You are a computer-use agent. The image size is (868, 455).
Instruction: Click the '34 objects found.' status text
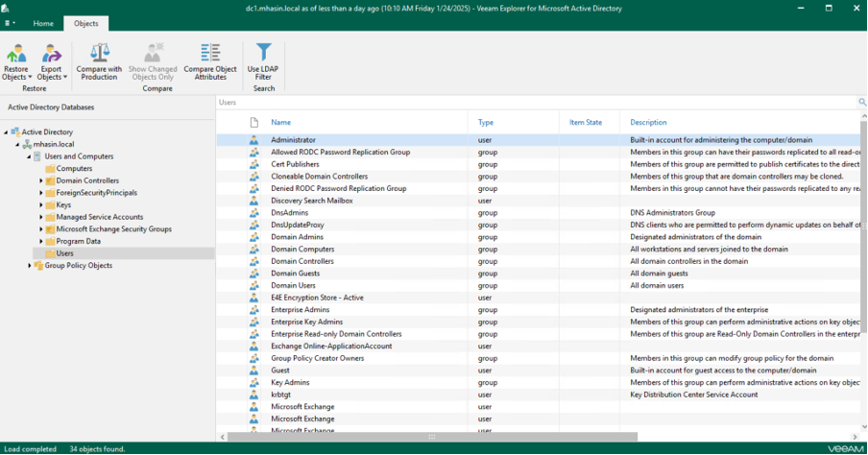97,449
